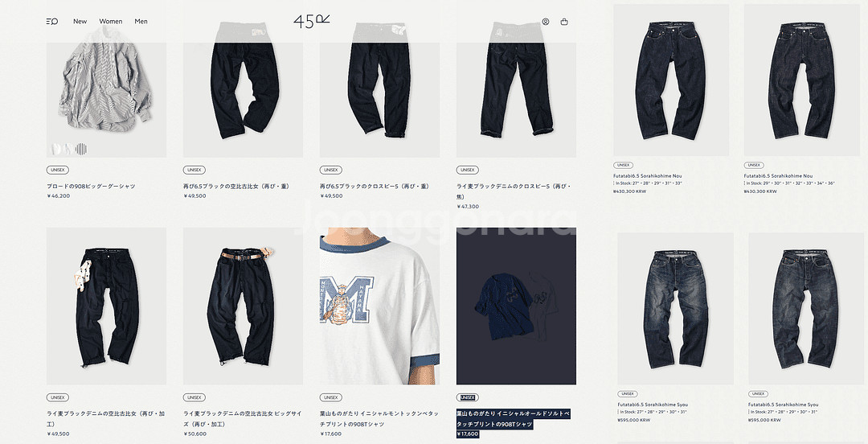Open the Women menu item
868x444 pixels.
coord(111,22)
